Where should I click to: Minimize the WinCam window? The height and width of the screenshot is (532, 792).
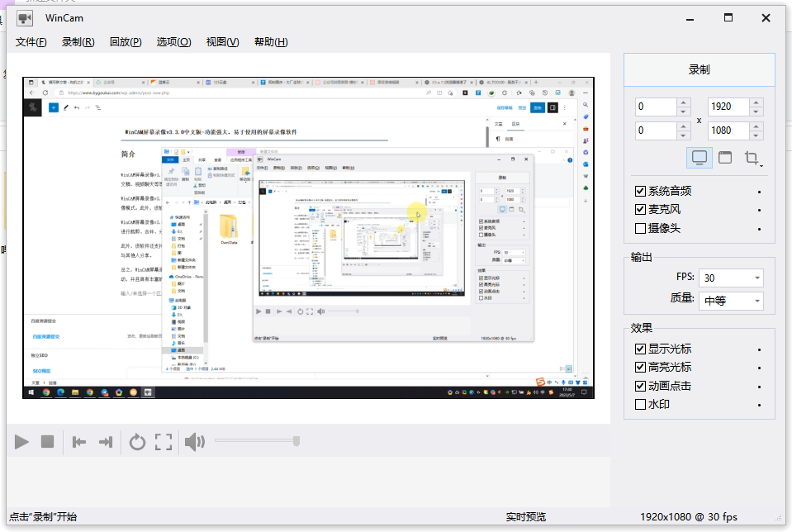coord(690,19)
